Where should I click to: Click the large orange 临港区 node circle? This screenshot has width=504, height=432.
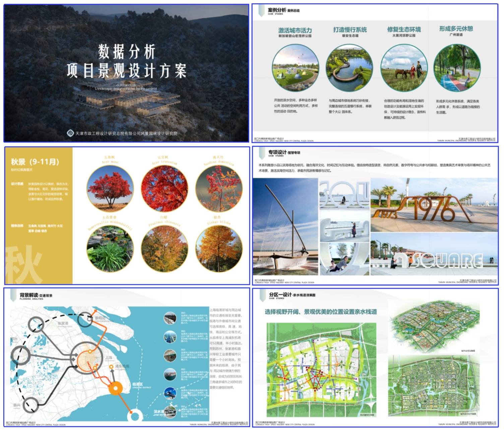(x=116, y=388)
